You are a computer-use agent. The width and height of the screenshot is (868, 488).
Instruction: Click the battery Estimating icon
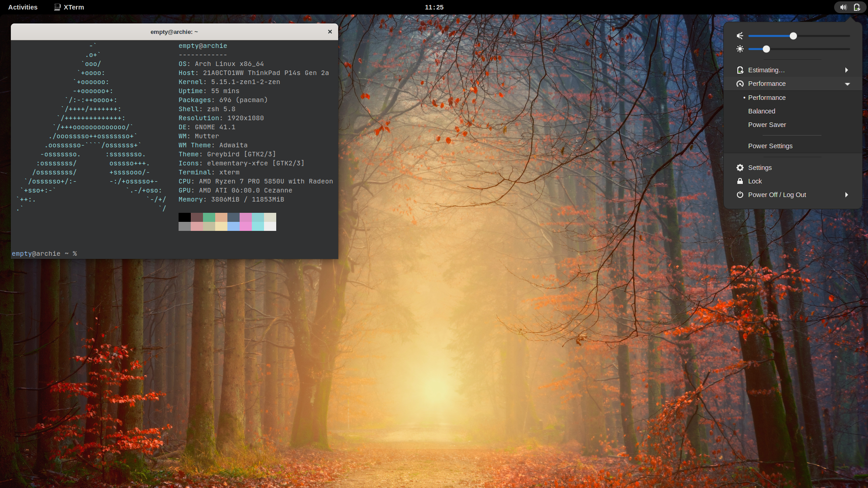pos(740,70)
